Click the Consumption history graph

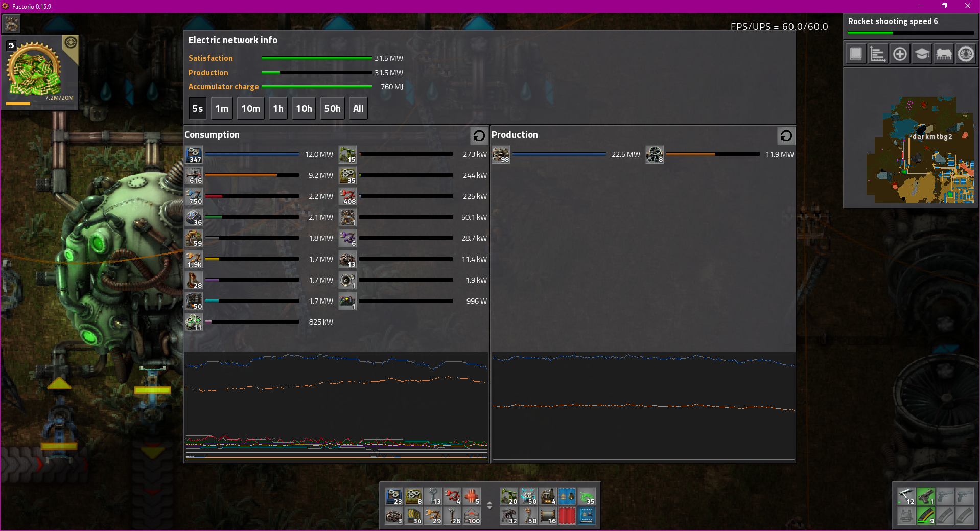pyautogui.click(x=336, y=406)
